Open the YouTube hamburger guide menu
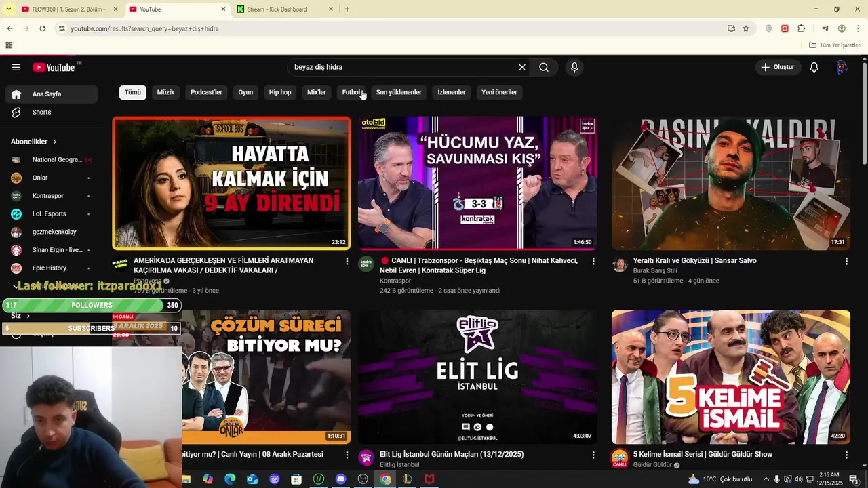The height and width of the screenshot is (488, 868). [16, 67]
